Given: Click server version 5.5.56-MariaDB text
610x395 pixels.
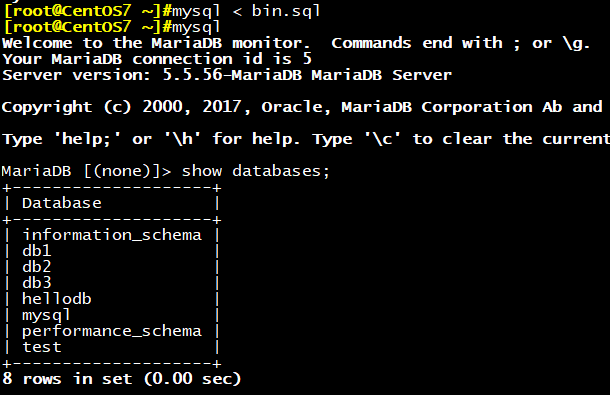Looking at the screenshot, I should (x=232, y=75).
